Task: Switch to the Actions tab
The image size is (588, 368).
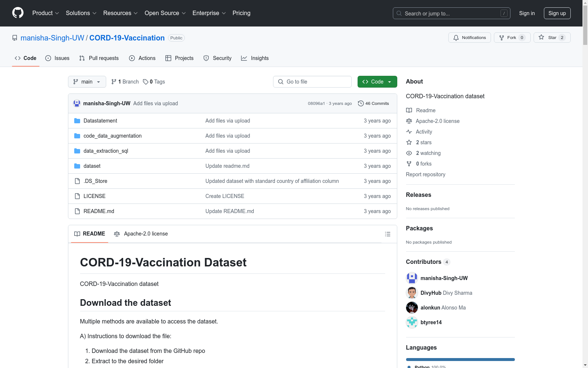Action: point(142,58)
